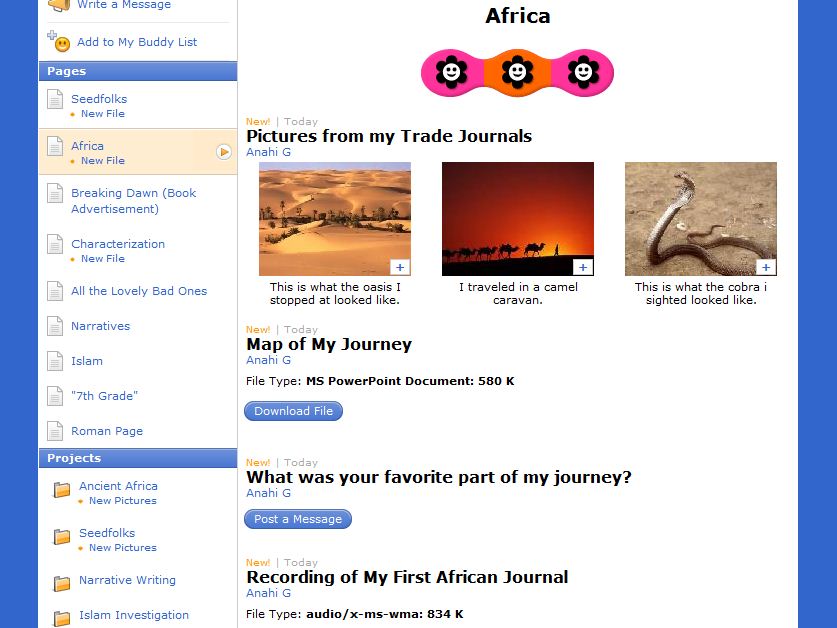Select the Roman Page document icon
The height and width of the screenshot is (628, 837).
[56, 431]
